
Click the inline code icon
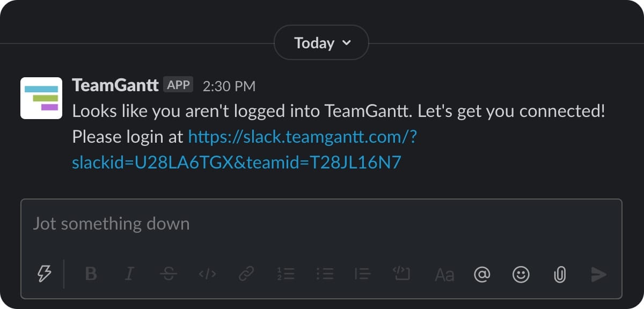tap(207, 274)
